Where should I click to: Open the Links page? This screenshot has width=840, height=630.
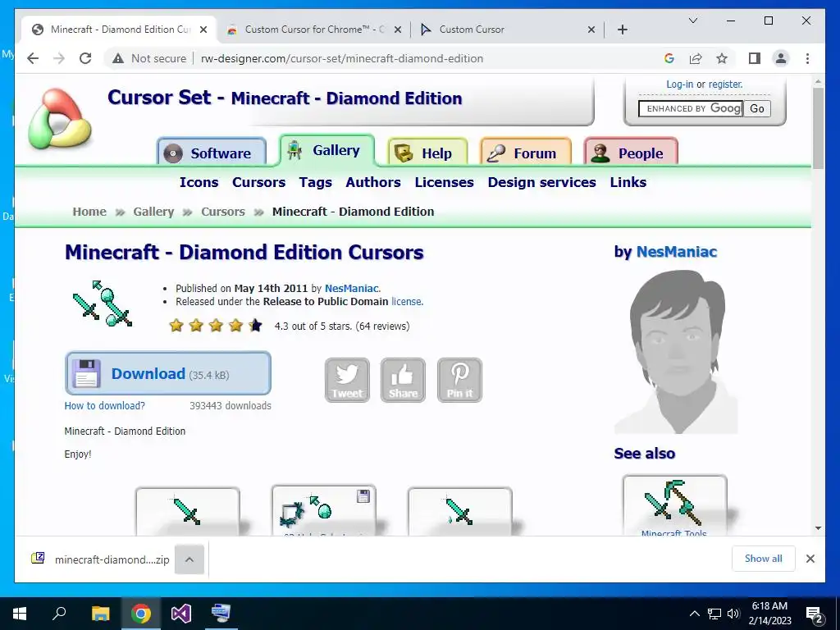tap(628, 182)
